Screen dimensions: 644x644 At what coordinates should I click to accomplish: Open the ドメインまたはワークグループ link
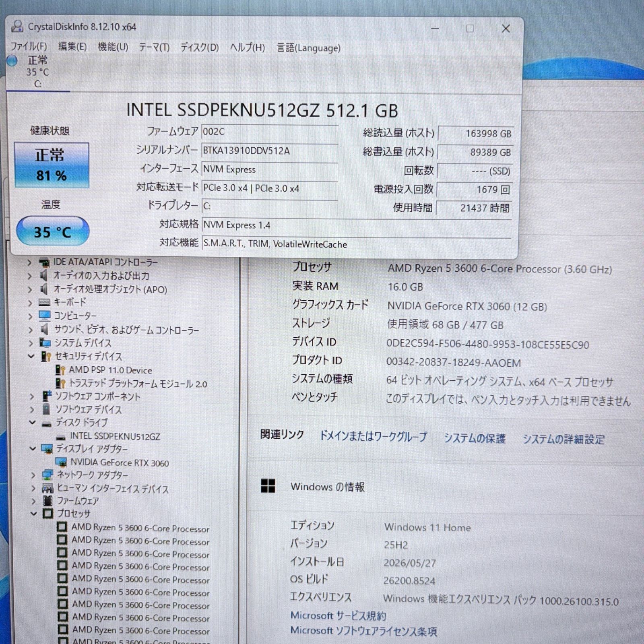[373, 436]
